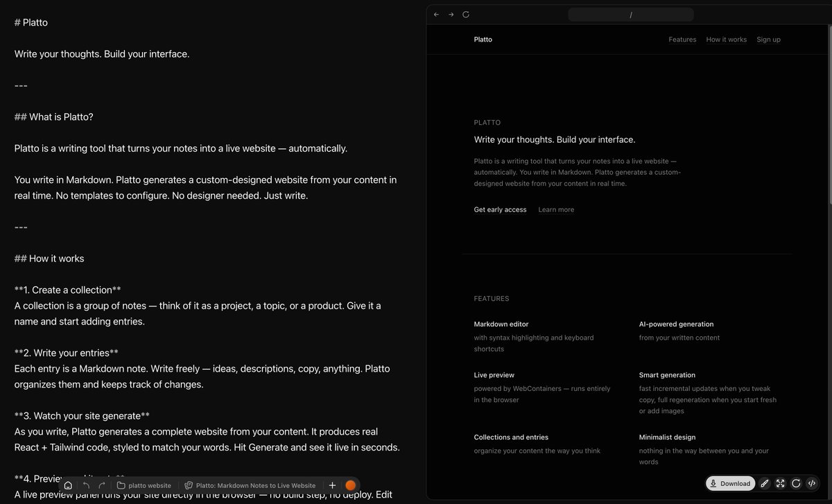Viewport: 832px width, 504px height.
Task: Click the preview hero headline text
Action: coord(555,139)
